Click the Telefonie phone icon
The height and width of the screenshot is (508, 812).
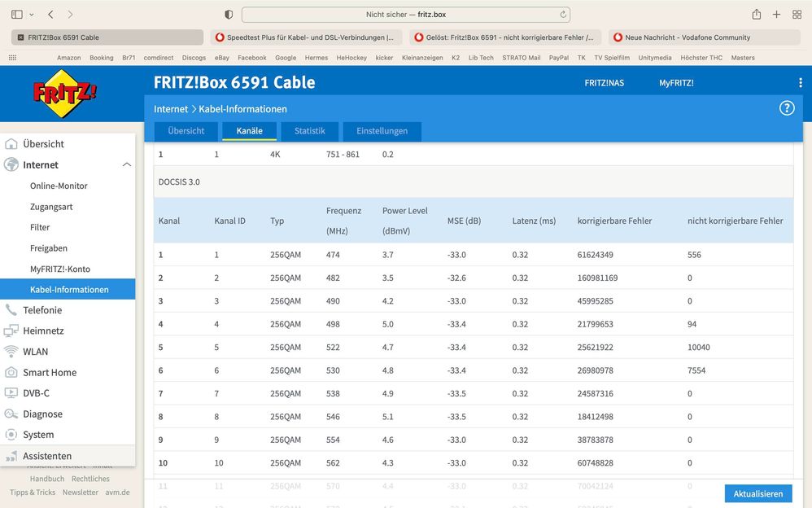[x=11, y=310]
